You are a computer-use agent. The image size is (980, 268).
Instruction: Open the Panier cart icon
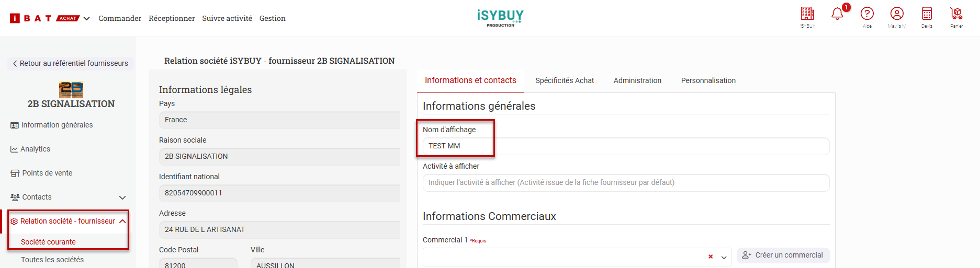[956, 14]
